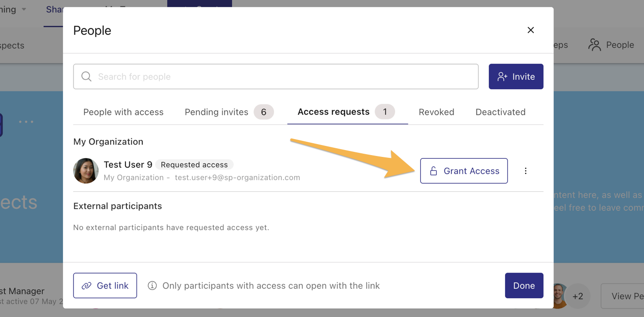This screenshot has width=644, height=317.
Task: Click Test User 9's profile avatar
Action: click(x=85, y=171)
